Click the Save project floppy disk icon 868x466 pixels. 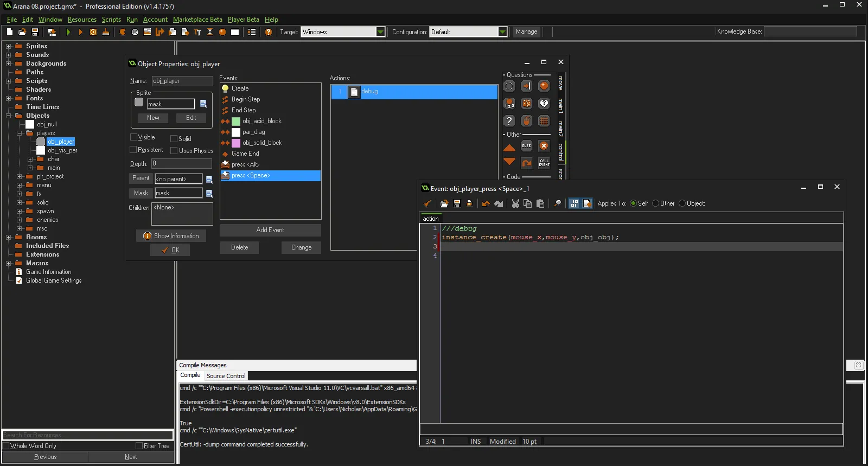tap(35, 32)
